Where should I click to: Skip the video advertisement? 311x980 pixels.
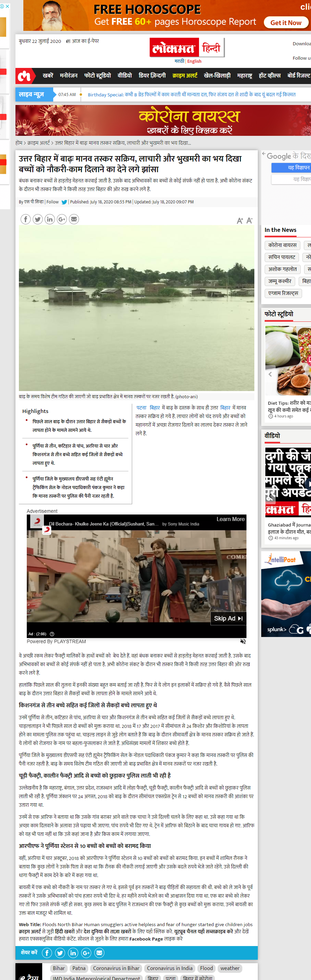pos(228,618)
